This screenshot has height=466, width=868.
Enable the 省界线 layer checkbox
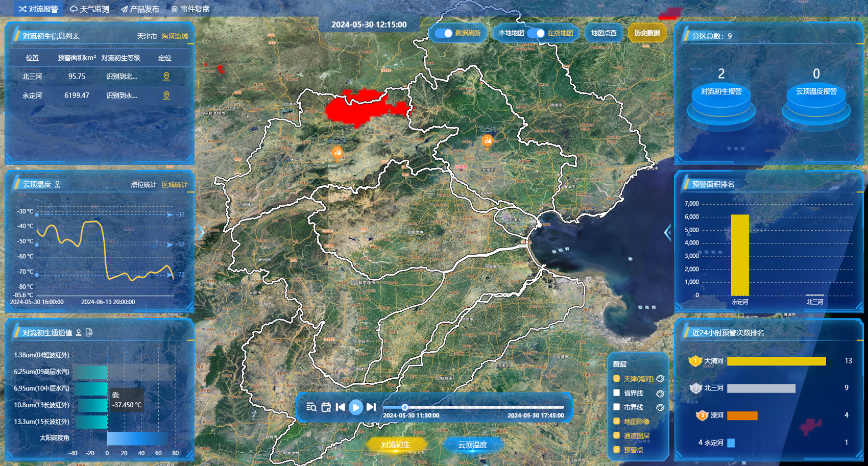pos(616,393)
